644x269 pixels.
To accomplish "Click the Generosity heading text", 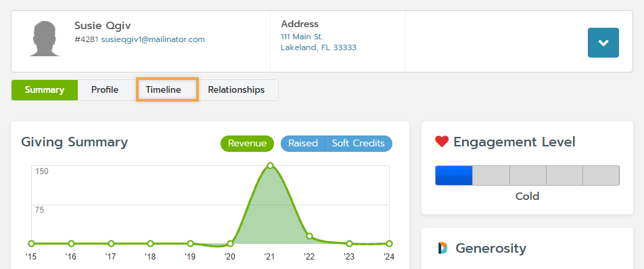I will click(491, 249).
